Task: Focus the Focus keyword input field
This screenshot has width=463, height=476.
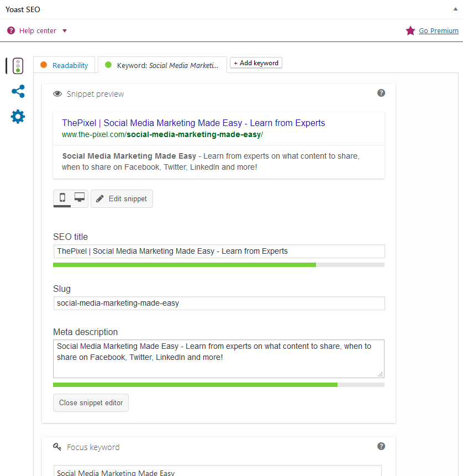Action: point(218,471)
